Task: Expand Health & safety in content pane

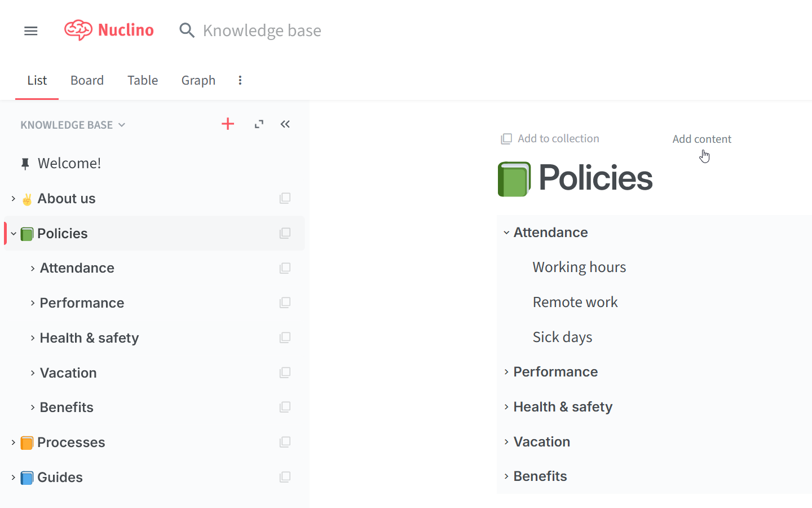Action: [506, 407]
